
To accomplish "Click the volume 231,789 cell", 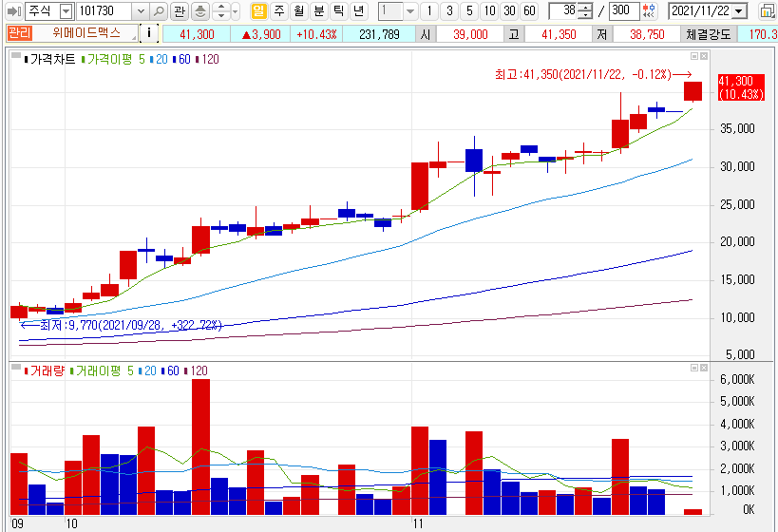I will [x=379, y=34].
